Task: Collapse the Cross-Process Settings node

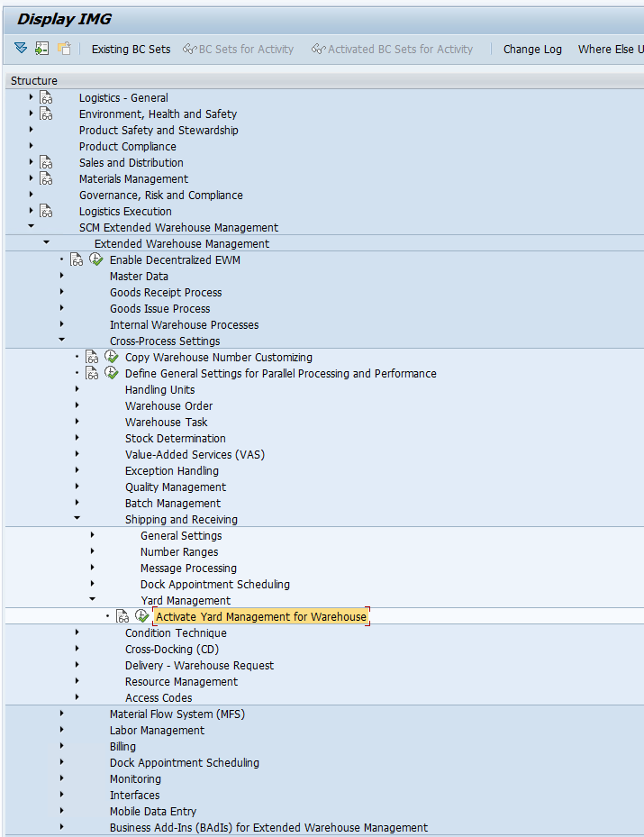Action: [x=62, y=340]
